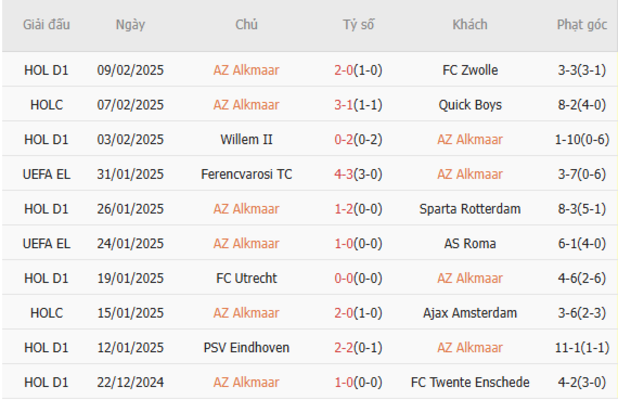Click the FC Utrecht team link
The width and height of the screenshot is (618, 400).
click(x=246, y=278)
